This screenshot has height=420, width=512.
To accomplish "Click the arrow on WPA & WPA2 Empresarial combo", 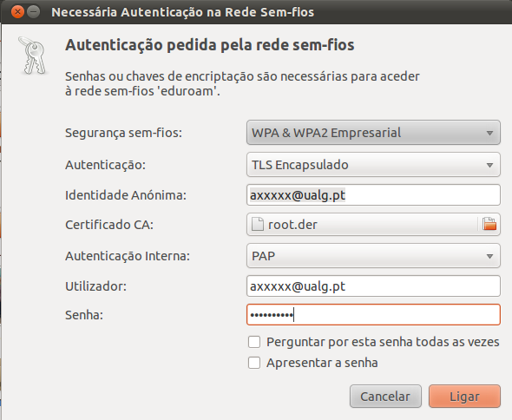I will click(x=489, y=133).
